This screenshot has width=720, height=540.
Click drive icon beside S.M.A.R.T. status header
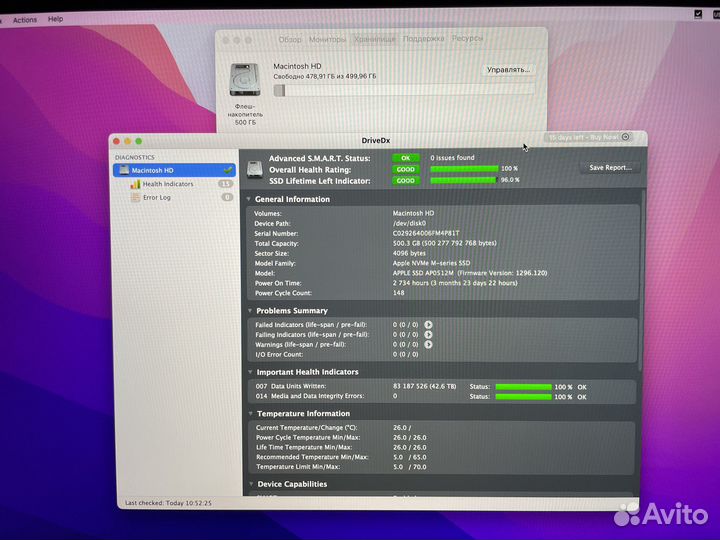pos(254,169)
